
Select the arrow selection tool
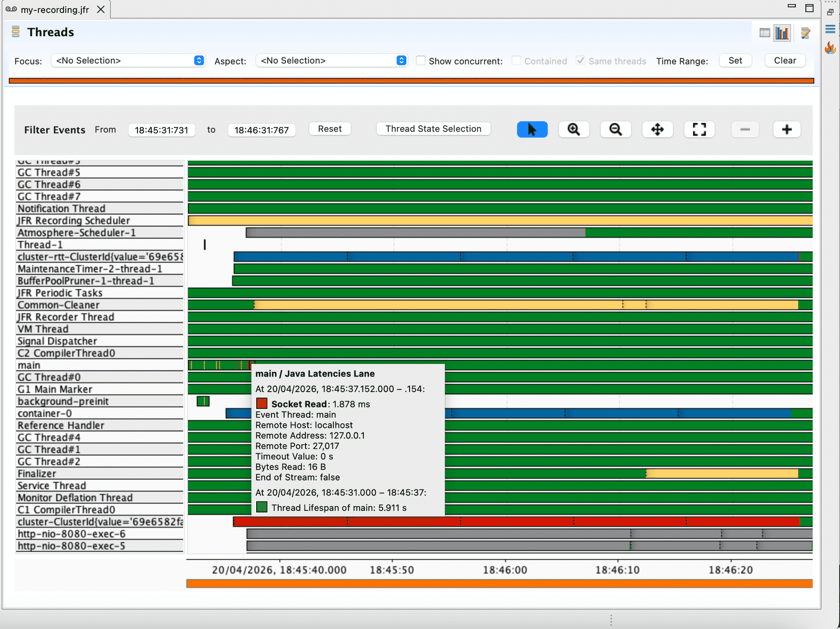coord(532,130)
